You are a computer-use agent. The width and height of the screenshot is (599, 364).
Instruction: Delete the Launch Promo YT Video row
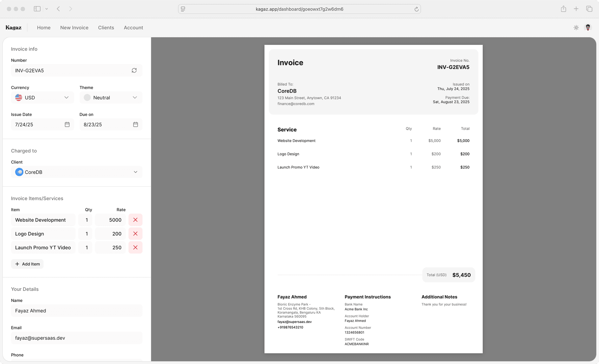tap(135, 247)
